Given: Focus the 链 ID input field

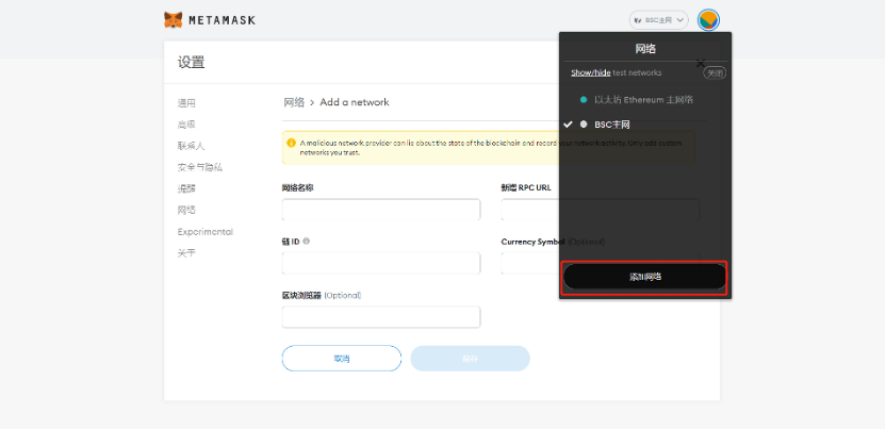Looking at the screenshot, I should [381, 263].
